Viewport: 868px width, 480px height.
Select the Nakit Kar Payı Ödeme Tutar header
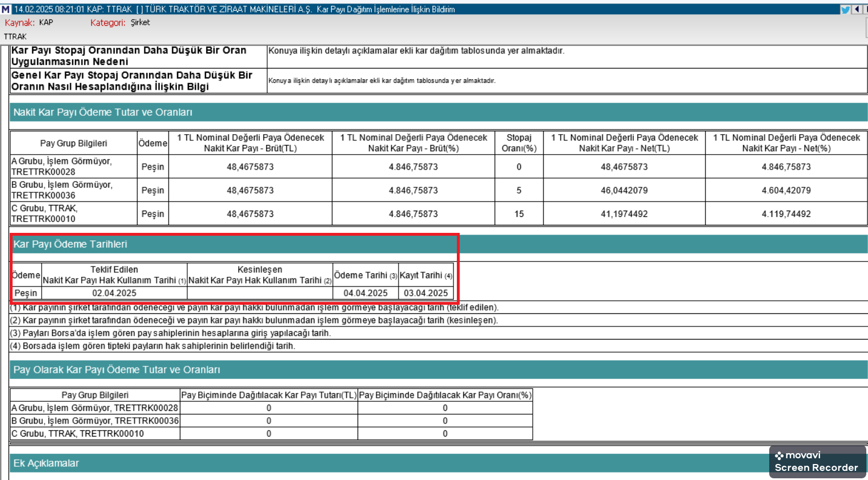tap(103, 112)
